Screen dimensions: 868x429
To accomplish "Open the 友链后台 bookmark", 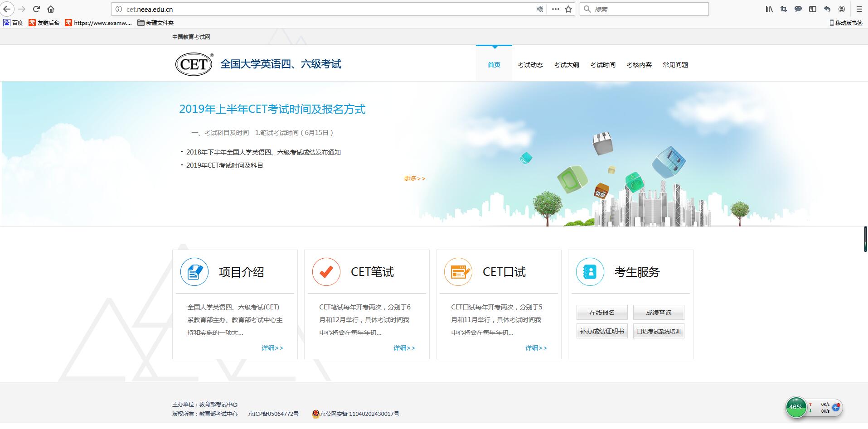I will coord(44,23).
